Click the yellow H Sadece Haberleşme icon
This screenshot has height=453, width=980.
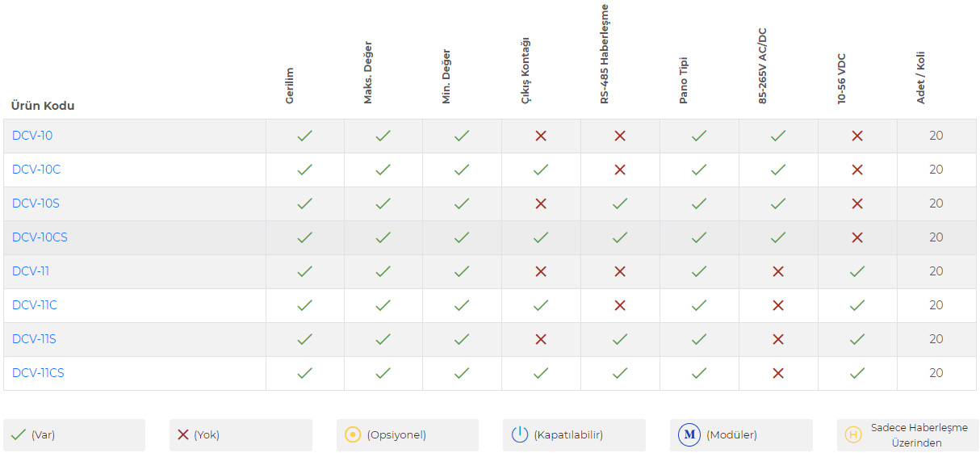coord(853,434)
